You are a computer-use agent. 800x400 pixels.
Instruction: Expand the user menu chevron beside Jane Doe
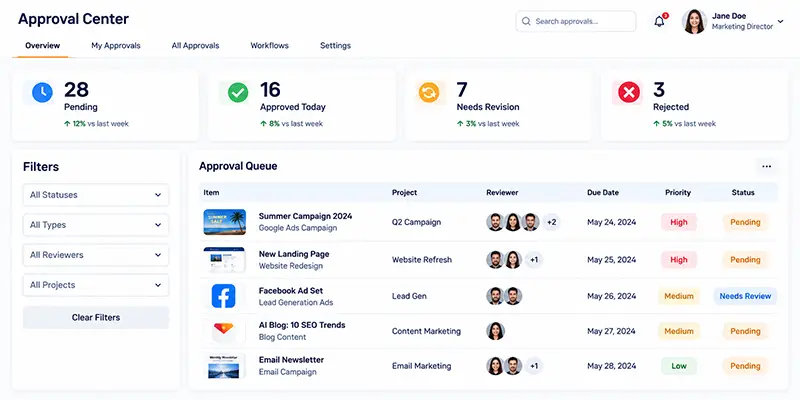(x=780, y=21)
